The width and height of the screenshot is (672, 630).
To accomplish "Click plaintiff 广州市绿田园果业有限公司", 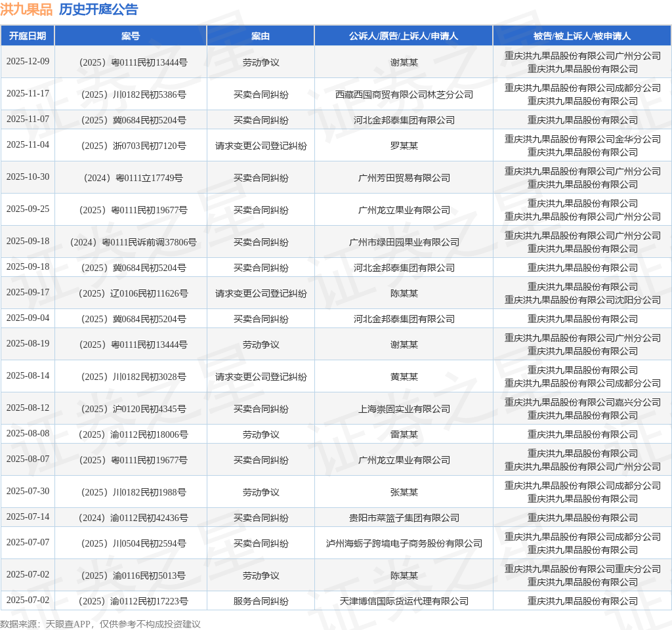I will 404,243.
